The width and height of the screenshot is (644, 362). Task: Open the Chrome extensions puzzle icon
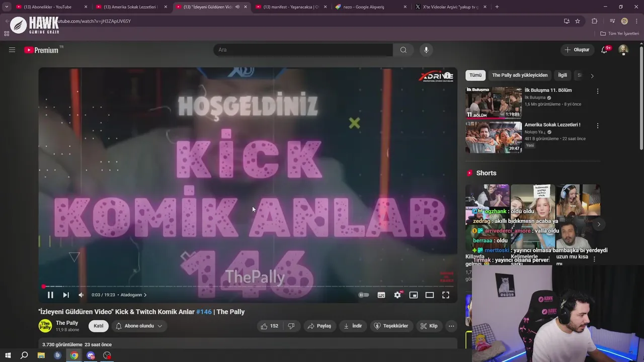(x=595, y=21)
